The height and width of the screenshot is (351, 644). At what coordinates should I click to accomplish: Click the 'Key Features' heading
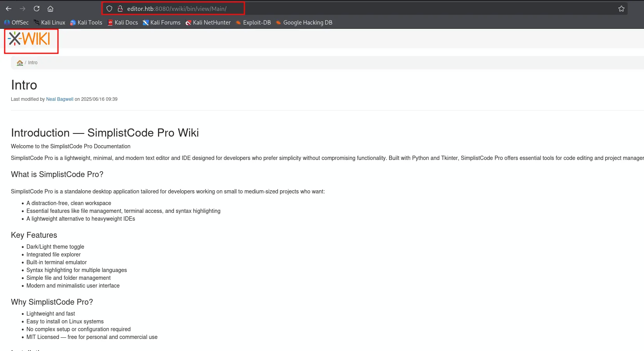[34, 235]
